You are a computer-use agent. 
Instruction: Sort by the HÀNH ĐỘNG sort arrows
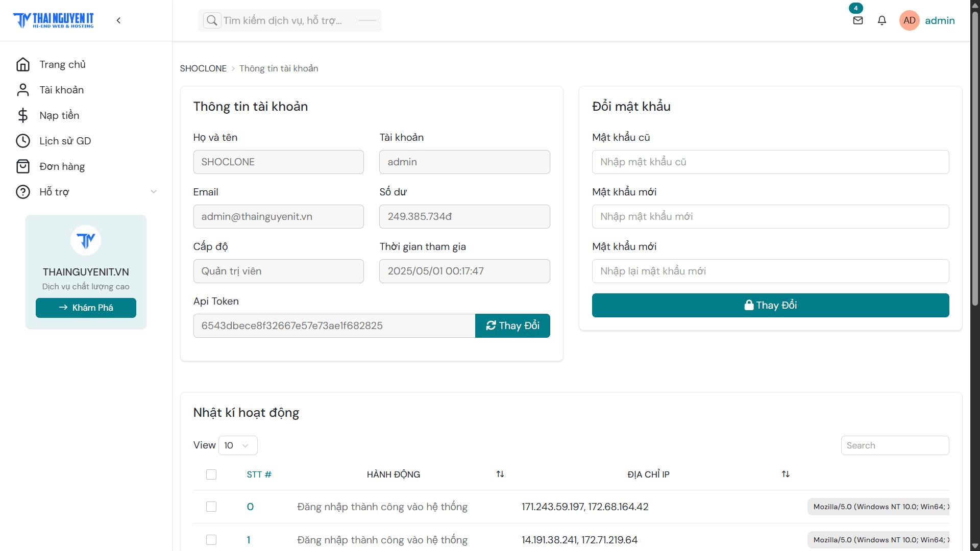pyautogui.click(x=500, y=474)
